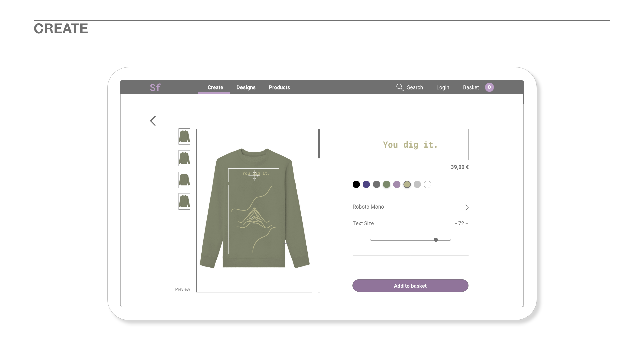The height and width of the screenshot is (354, 644).
Task: Click the Add to basket button
Action: 410,286
